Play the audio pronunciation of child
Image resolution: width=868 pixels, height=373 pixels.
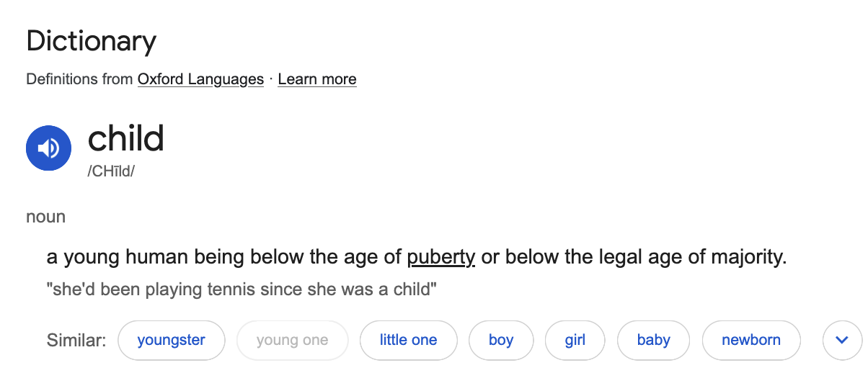coord(48,148)
